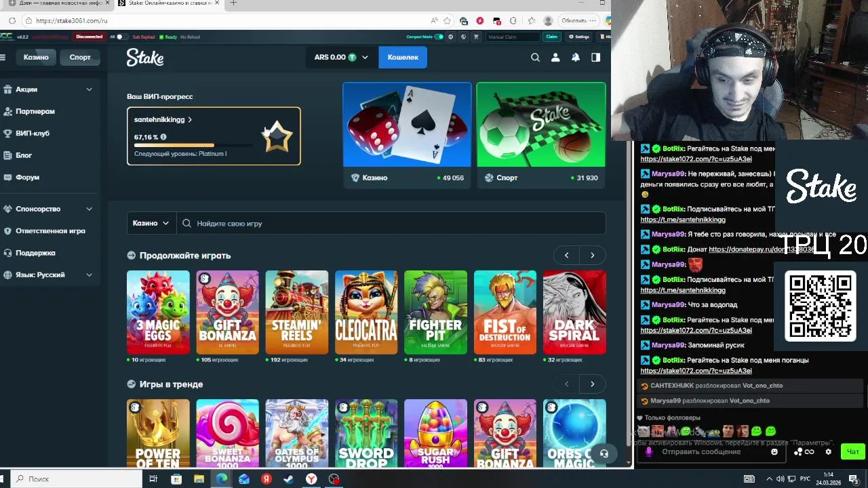Click the Stake logo in header
868x488 pixels.
pos(145,58)
